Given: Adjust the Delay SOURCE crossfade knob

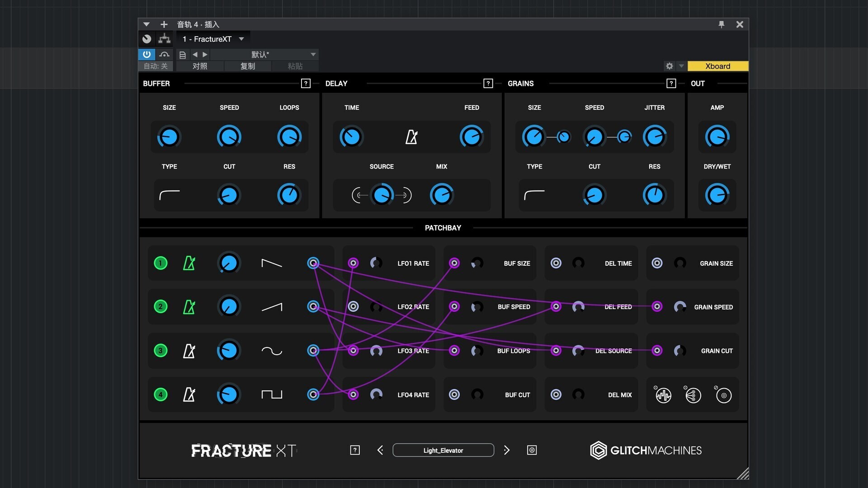Looking at the screenshot, I should 382,195.
